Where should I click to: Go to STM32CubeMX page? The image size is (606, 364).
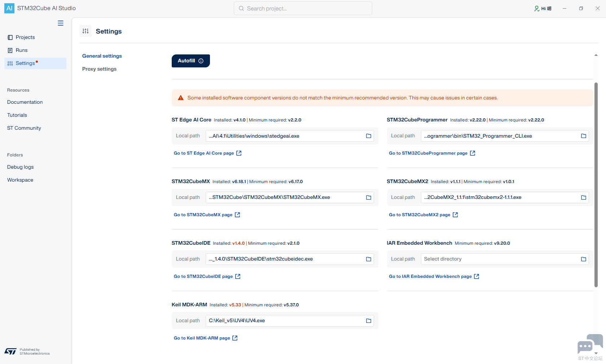coord(207,215)
